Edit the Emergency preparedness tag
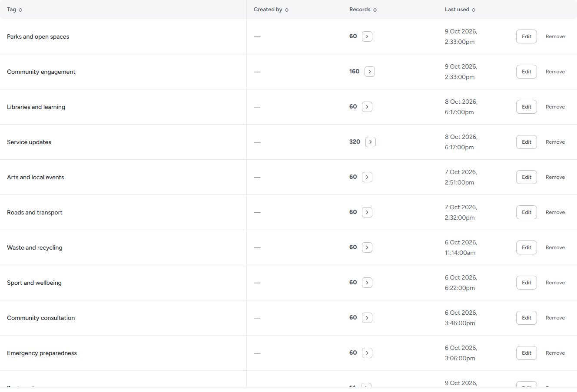 click(527, 353)
